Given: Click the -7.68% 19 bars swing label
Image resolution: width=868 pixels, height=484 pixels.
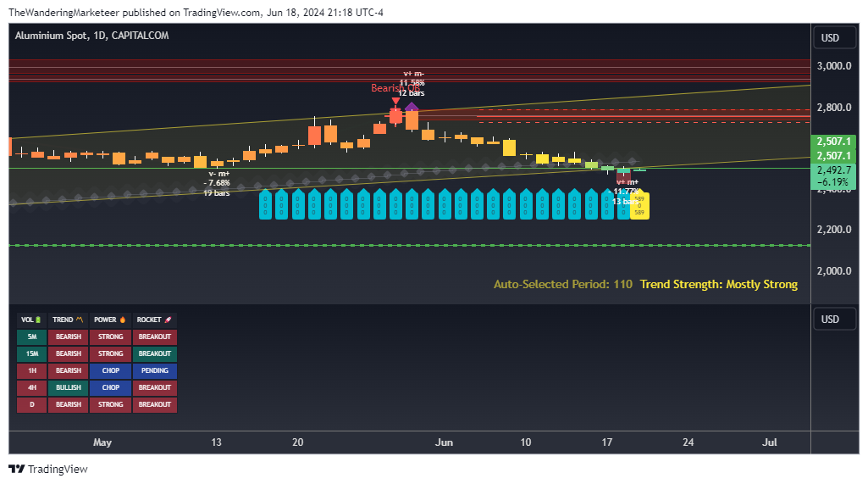Looking at the screenshot, I should (x=217, y=183).
